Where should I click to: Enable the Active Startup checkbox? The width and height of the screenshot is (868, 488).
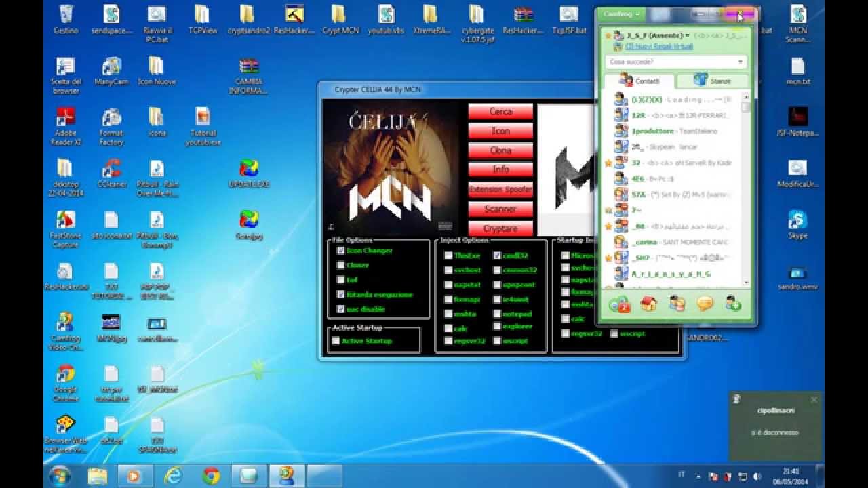point(336,341)
